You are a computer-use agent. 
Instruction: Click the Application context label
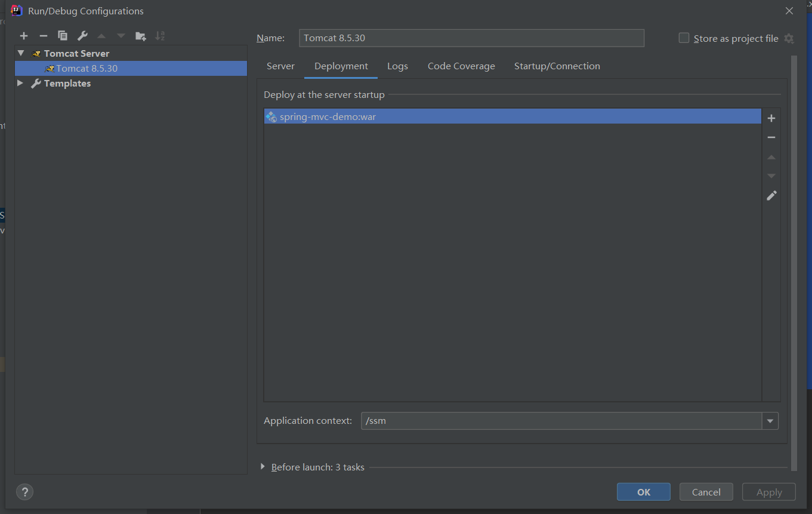308,421
